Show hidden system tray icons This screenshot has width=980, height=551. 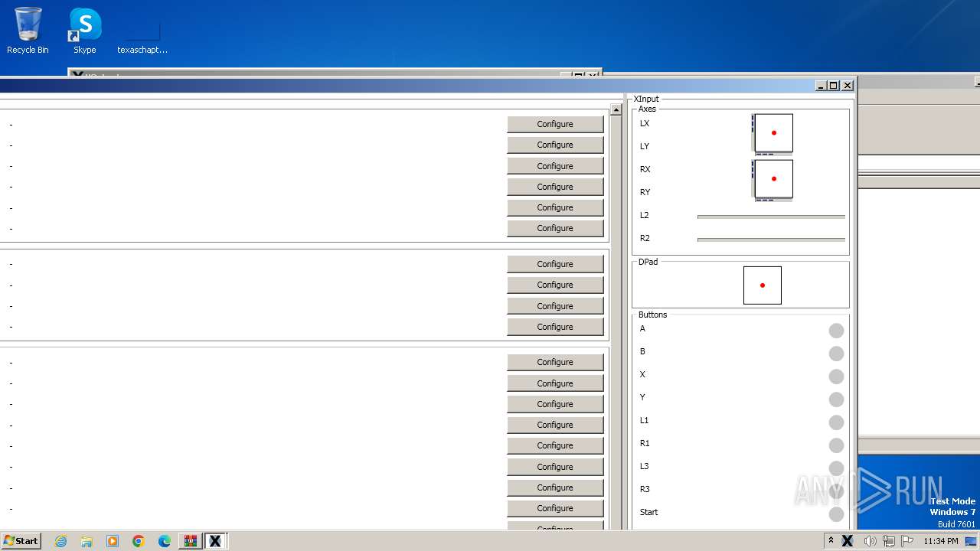tap(831, 541)
